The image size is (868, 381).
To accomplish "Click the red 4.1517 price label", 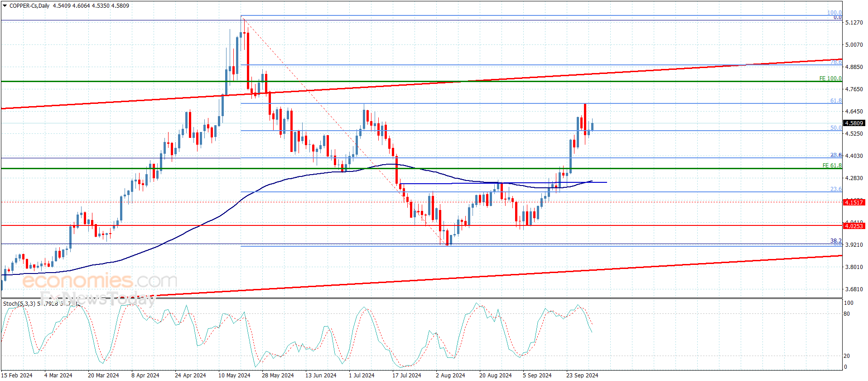I will pos(854,202).
